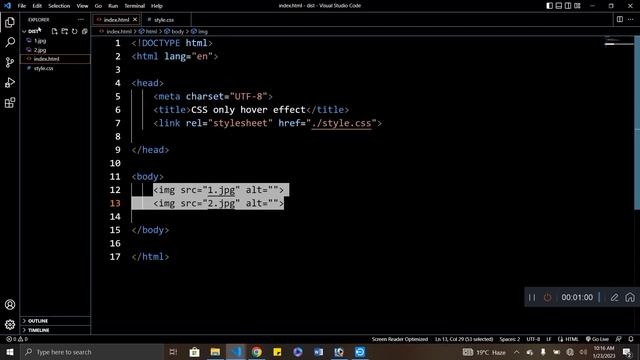
Task: Toggle primary side bar layout button
Action: pos(549,6)
